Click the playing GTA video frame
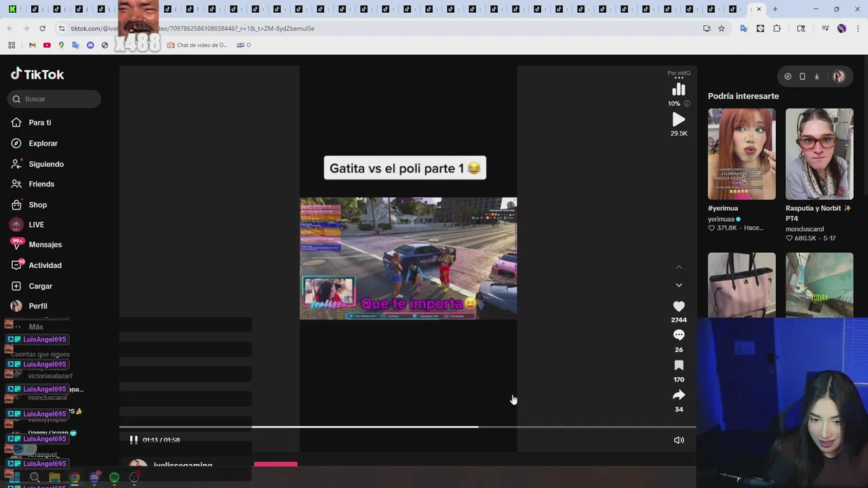The width and height of the screenshot is (868, 488). click(x=408, y=258)
